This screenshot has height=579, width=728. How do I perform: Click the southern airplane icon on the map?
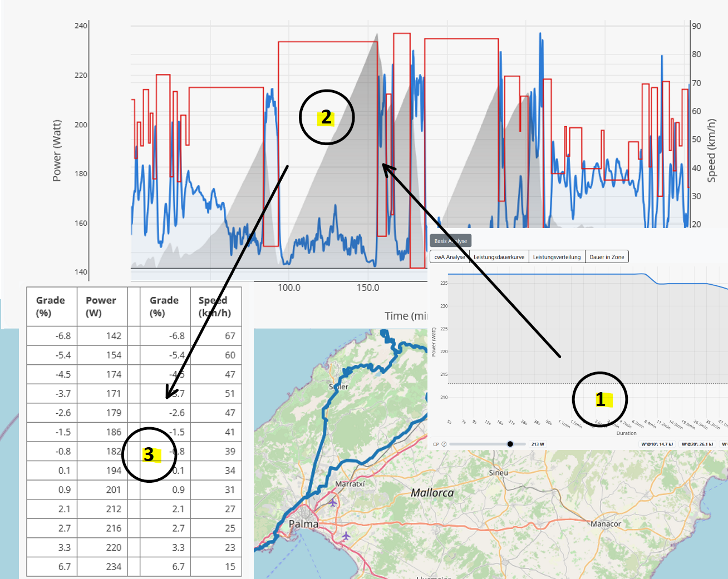[346, 536]
